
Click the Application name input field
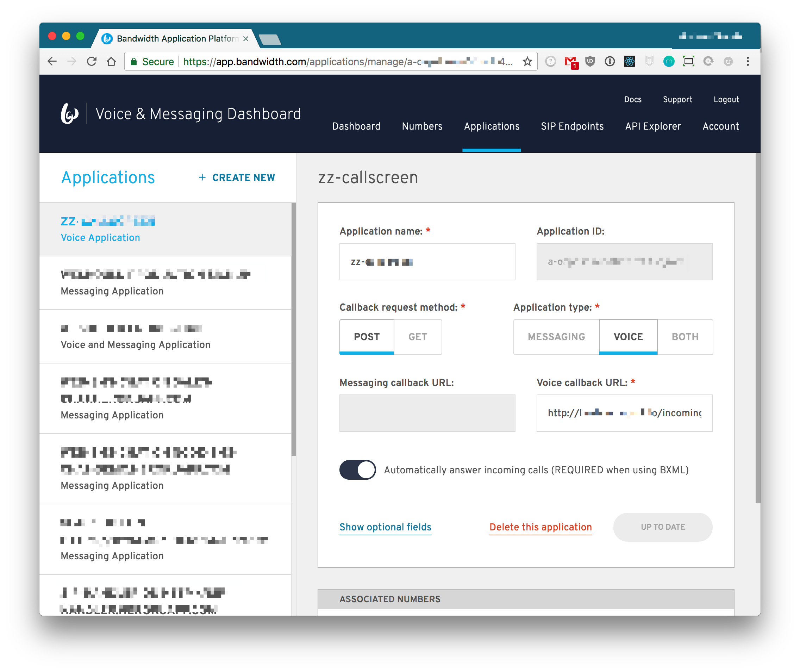pos(427,262)
